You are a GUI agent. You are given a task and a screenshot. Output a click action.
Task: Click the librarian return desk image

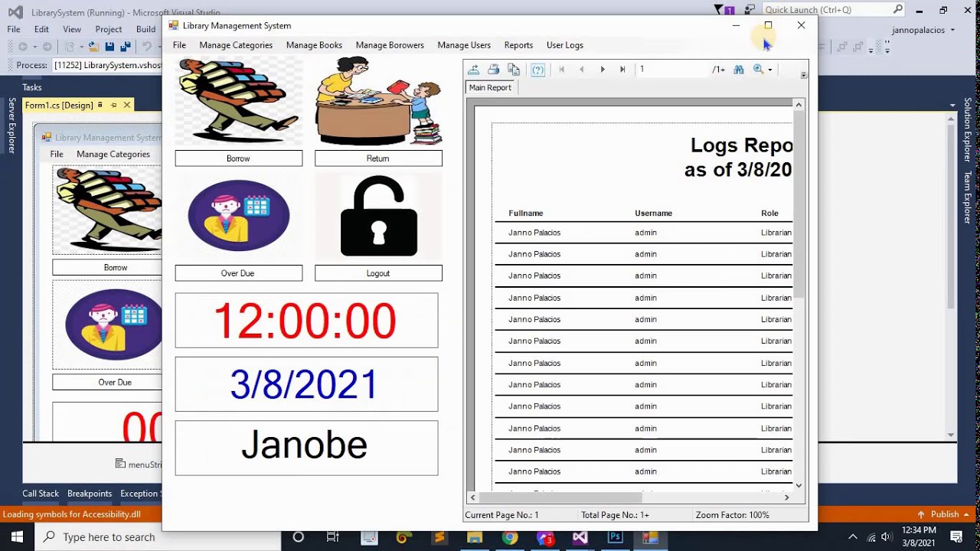click(x=378, y=100)
